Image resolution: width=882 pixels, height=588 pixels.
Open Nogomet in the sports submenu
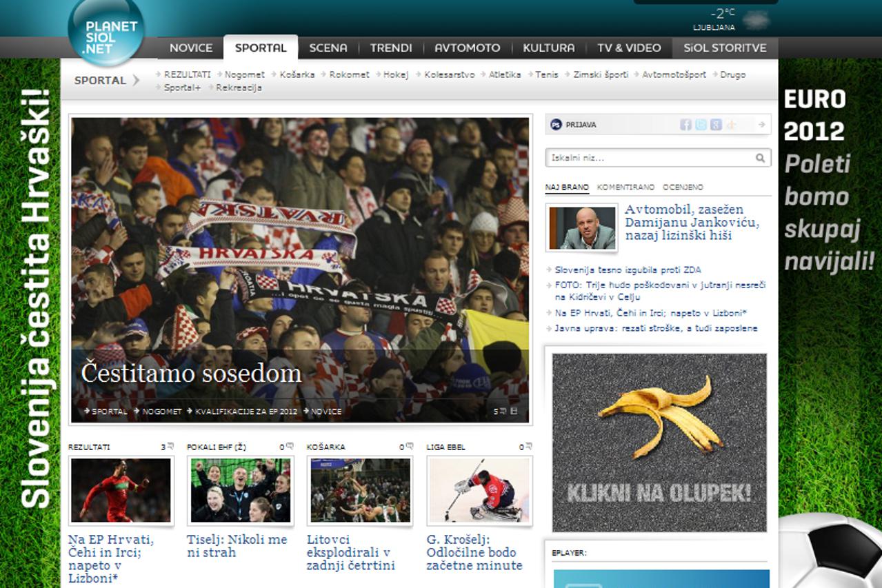244,74
